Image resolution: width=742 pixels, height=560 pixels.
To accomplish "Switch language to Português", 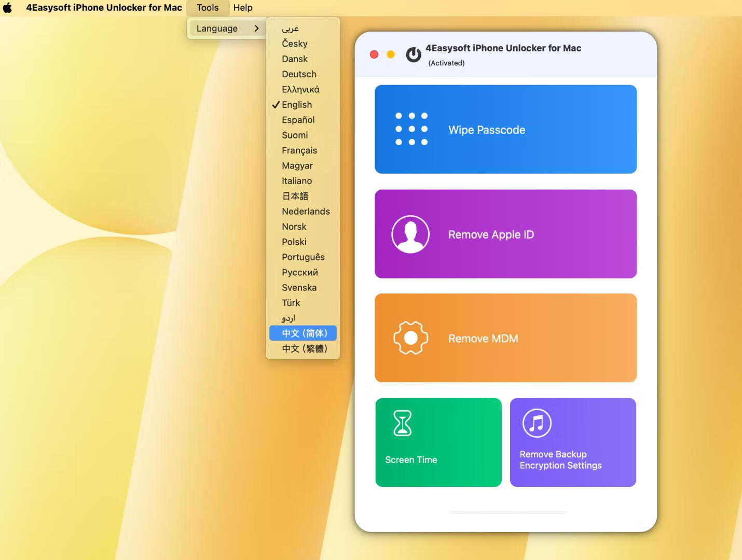I will coord(303,257).
